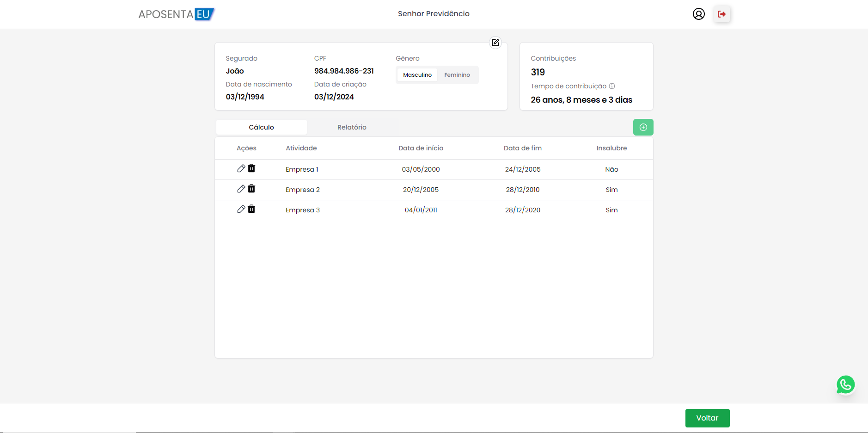Select Feminino gender option
Viewport: 868px width, 433px height.
point(457,75)
